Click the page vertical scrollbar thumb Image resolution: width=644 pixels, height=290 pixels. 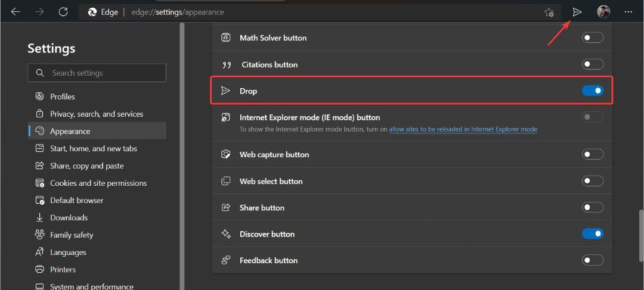[x=641, y=236]
